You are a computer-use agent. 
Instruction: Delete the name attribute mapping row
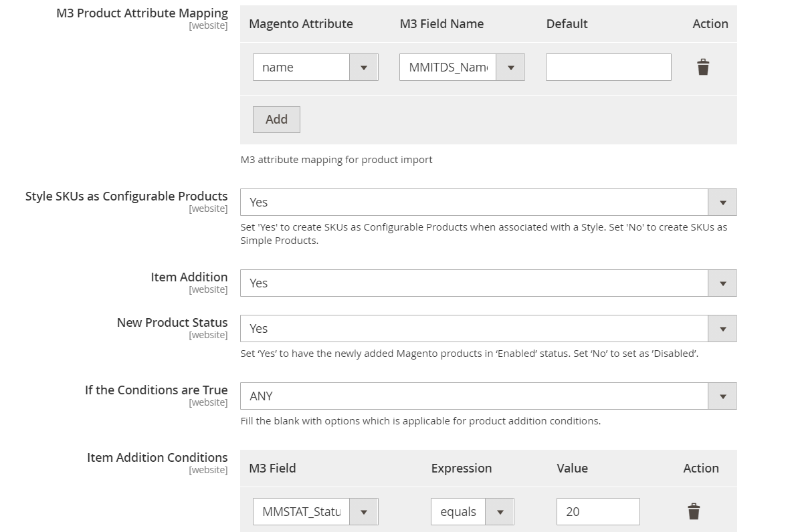[x=702, y=68]
